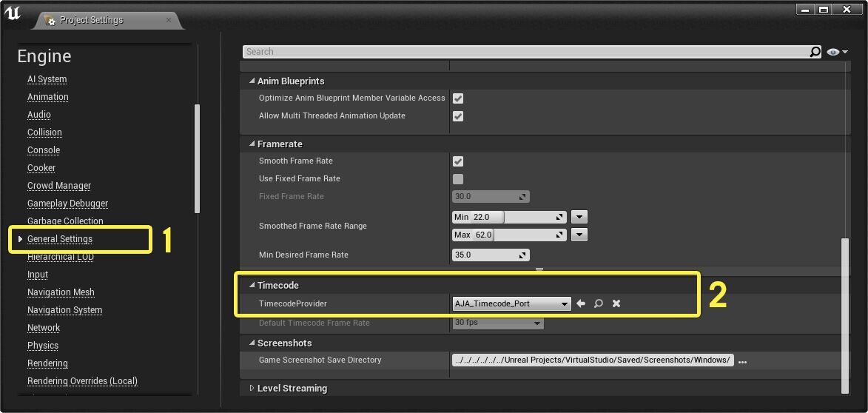The height and width of the screenshot is (413, 868).
Task: Open Cooker settings
Action: point(41,168)
